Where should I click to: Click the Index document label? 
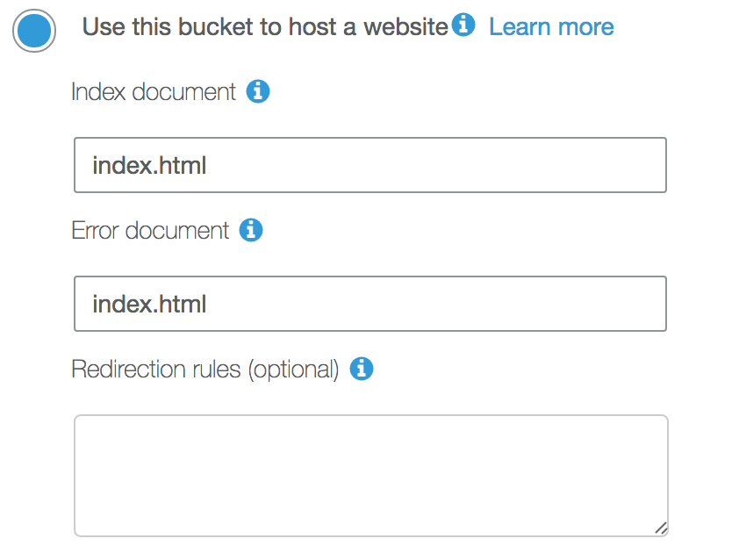(154, 91)
